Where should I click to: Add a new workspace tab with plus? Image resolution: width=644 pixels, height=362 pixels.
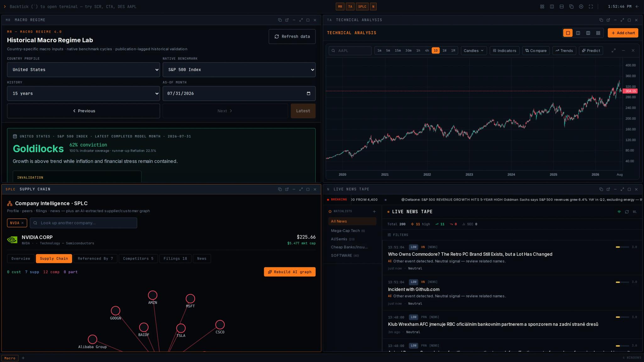(23, 358)
